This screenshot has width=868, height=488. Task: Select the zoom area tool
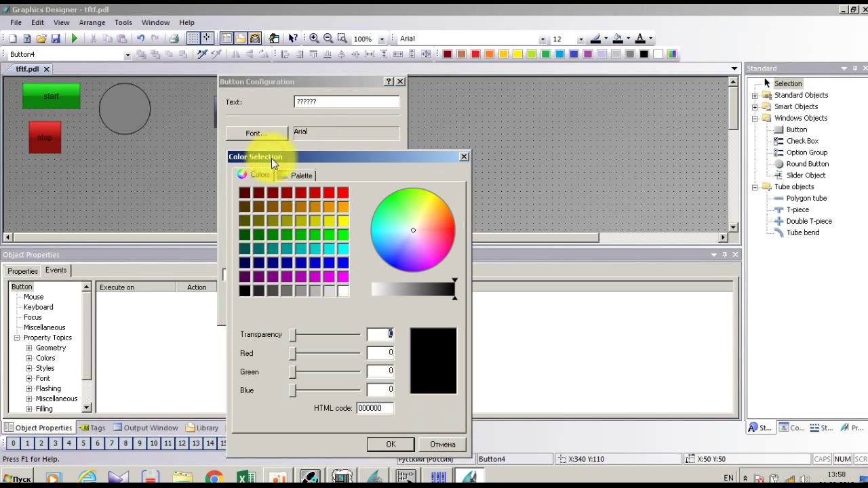click(342, 39)
